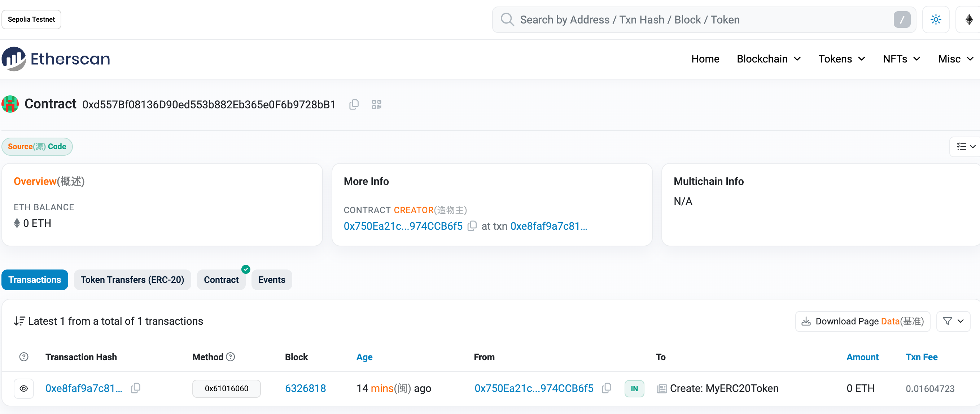Switch to Token Transfers (ERC-20) tab
This screenshot has height=414, width=980.
point(132,280)
